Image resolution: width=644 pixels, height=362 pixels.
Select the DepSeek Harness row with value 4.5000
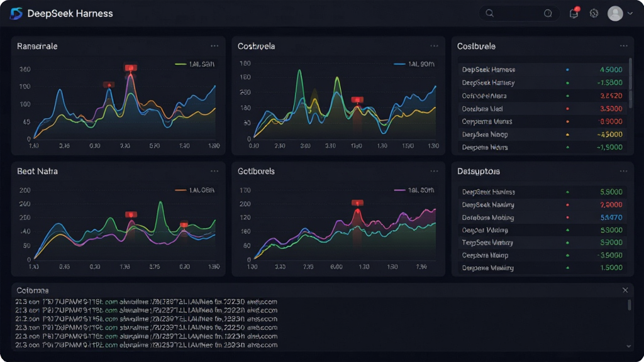point(542,70)
